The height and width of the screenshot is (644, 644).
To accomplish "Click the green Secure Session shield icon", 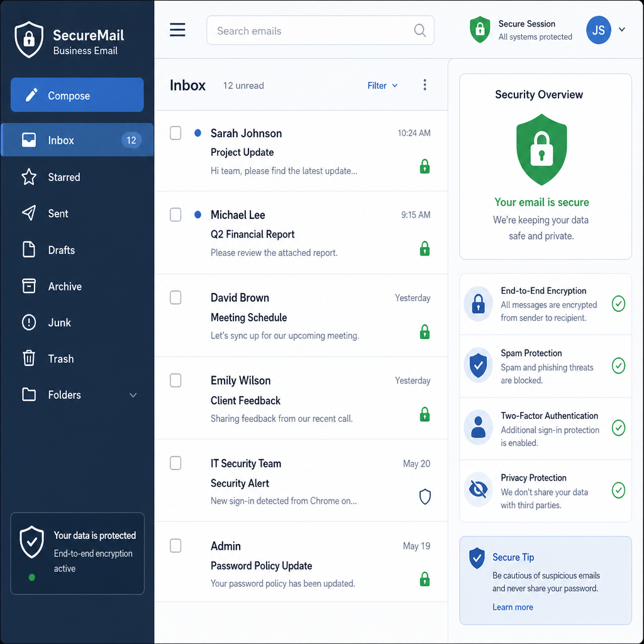I will pyautogui.click(x=480, y=30).
